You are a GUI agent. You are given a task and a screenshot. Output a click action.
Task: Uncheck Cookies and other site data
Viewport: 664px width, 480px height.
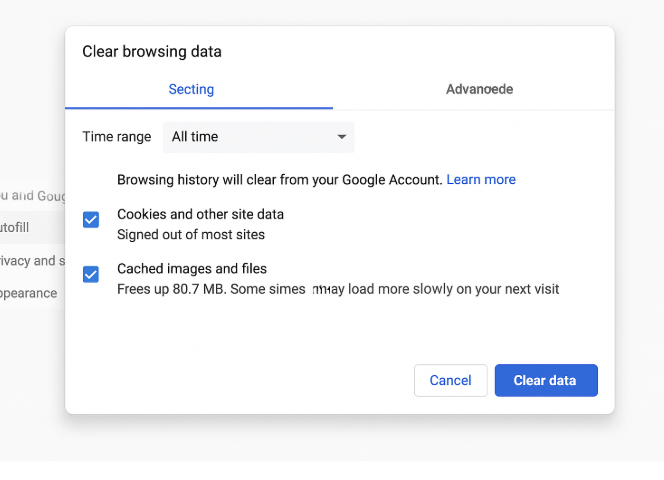(91, 220)
